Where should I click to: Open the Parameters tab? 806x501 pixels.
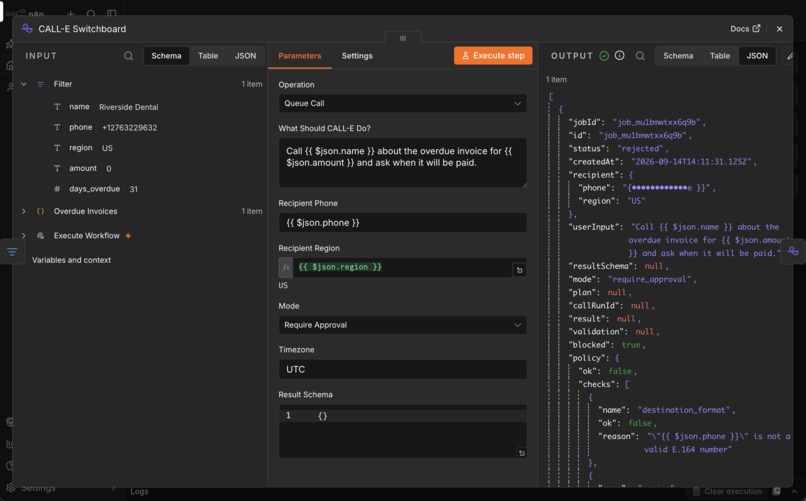300,55
